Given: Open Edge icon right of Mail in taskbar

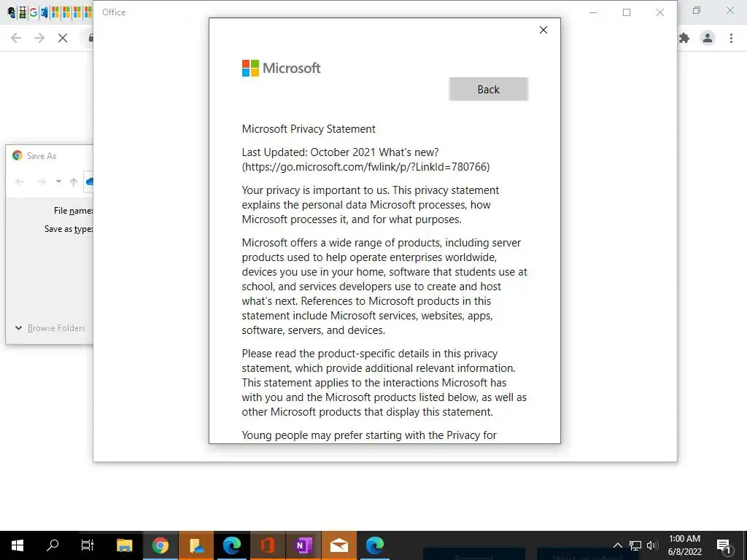Looking at the screenshot, I should [x=375, y=545].
